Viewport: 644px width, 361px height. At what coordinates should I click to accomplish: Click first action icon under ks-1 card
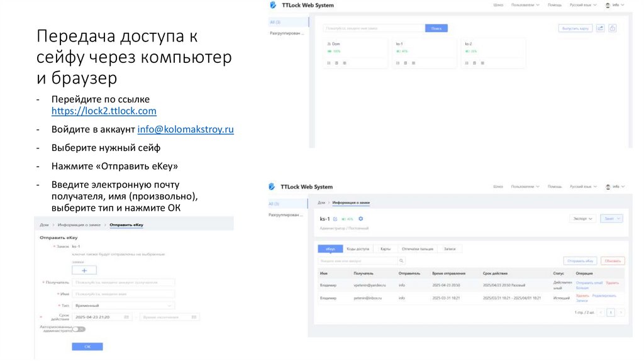coord(397,63)
